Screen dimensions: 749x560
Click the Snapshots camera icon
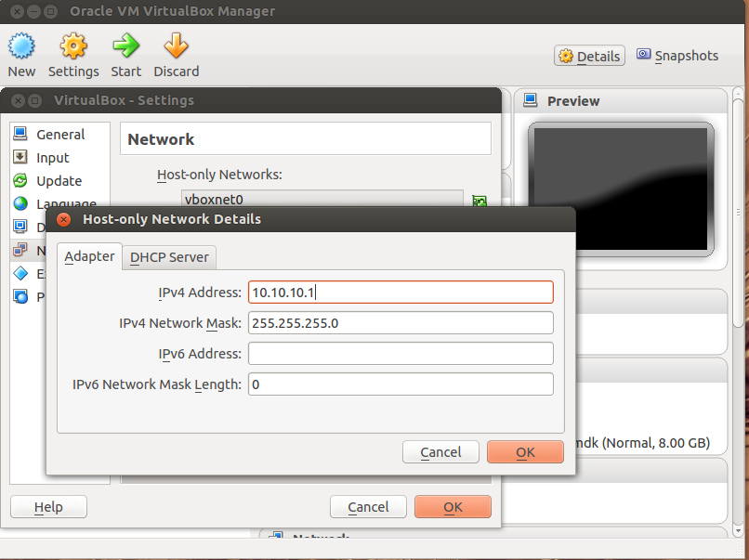(x=643, y=54)
